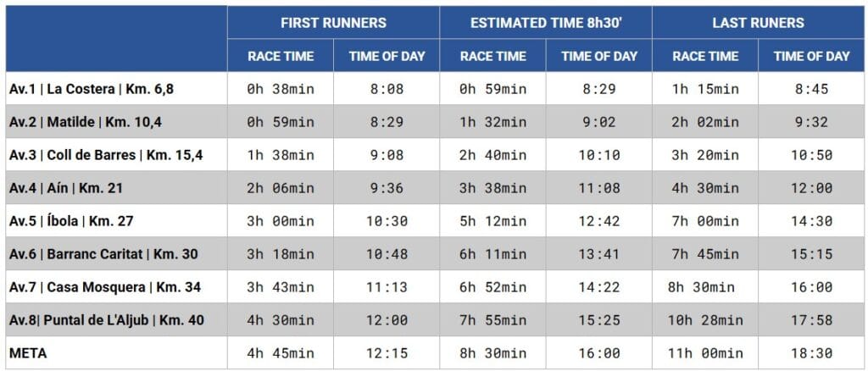This screenshot has width=868, height=371.
Task: Select the 2h 06min first runners cell
Action: tap(281, 188)
